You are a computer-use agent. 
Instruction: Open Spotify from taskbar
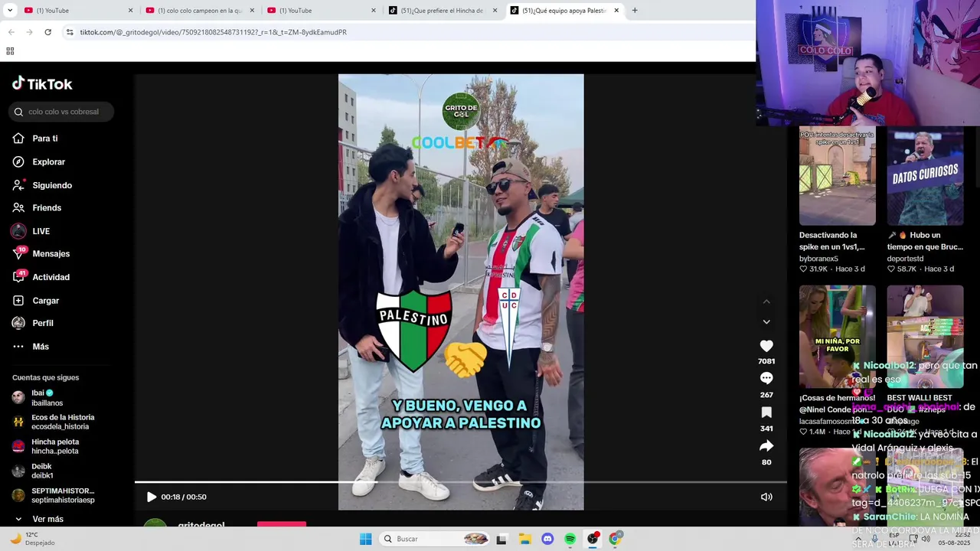[x=570, y=539]
